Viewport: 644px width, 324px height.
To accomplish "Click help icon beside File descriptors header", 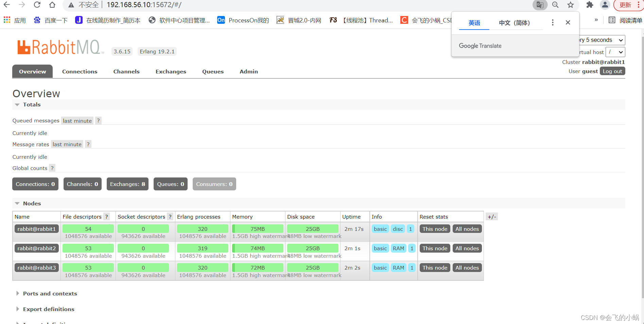I will 106,217.
